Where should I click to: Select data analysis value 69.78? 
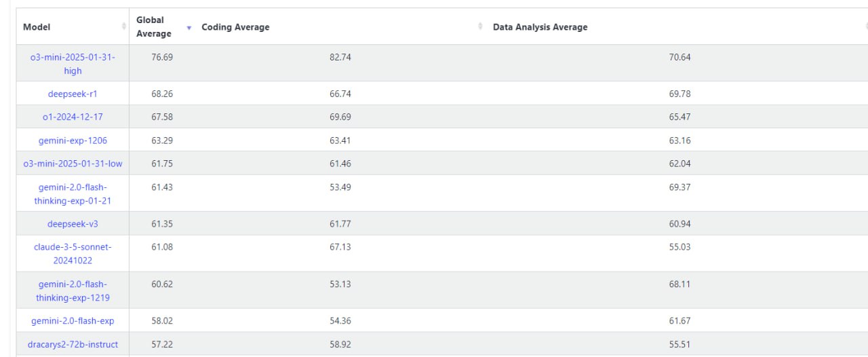[679, 94]
